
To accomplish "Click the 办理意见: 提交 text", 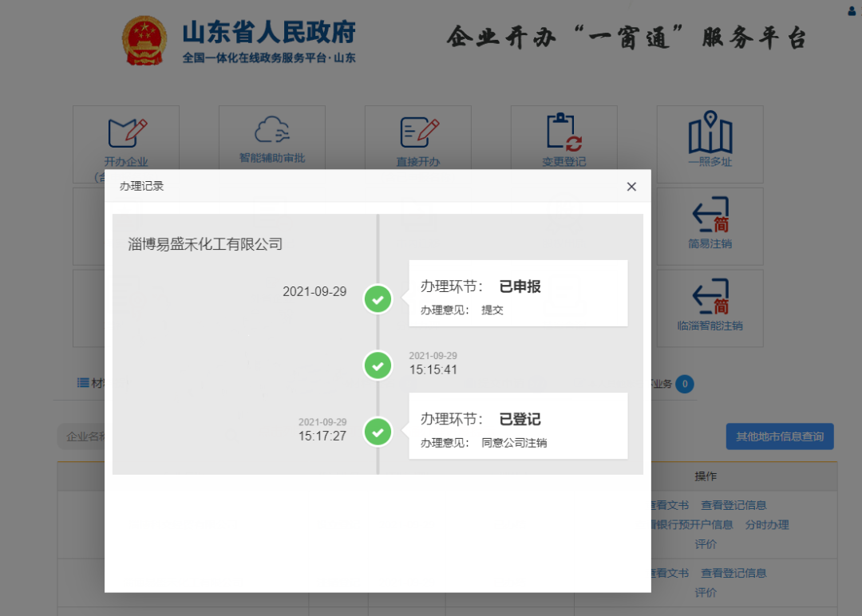I will pos(462,310).
